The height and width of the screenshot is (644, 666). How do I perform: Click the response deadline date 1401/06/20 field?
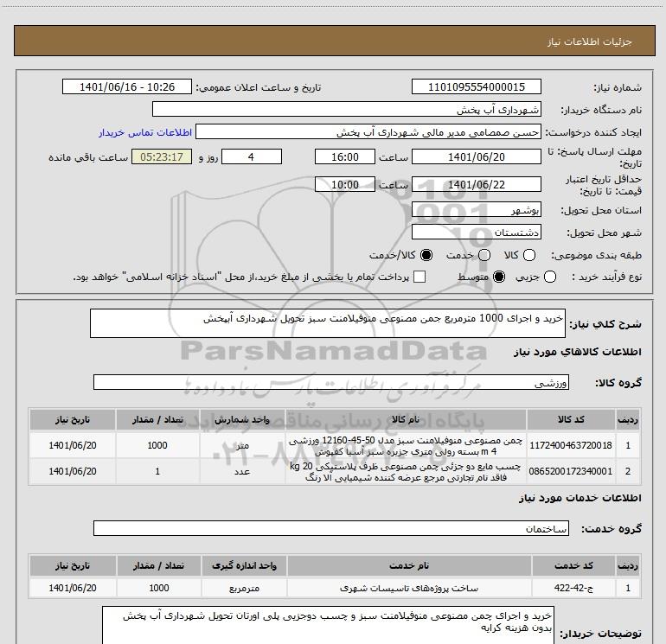[476, 156]
